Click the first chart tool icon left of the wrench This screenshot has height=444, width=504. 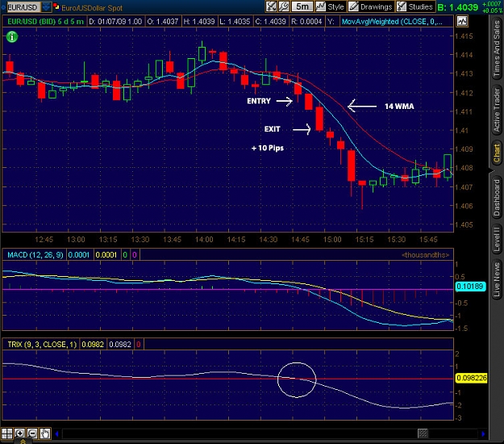(271, 6)
